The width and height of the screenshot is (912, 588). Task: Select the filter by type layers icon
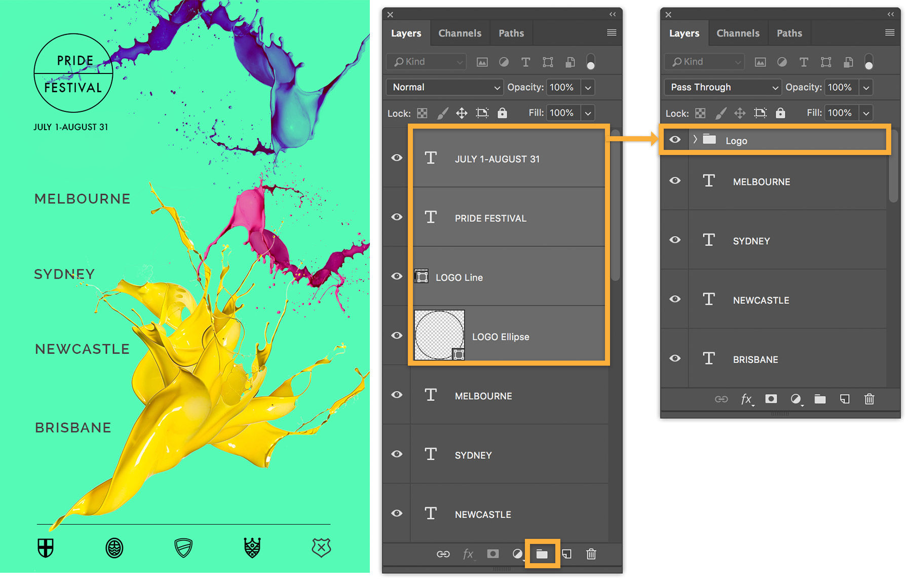(525, 62)
